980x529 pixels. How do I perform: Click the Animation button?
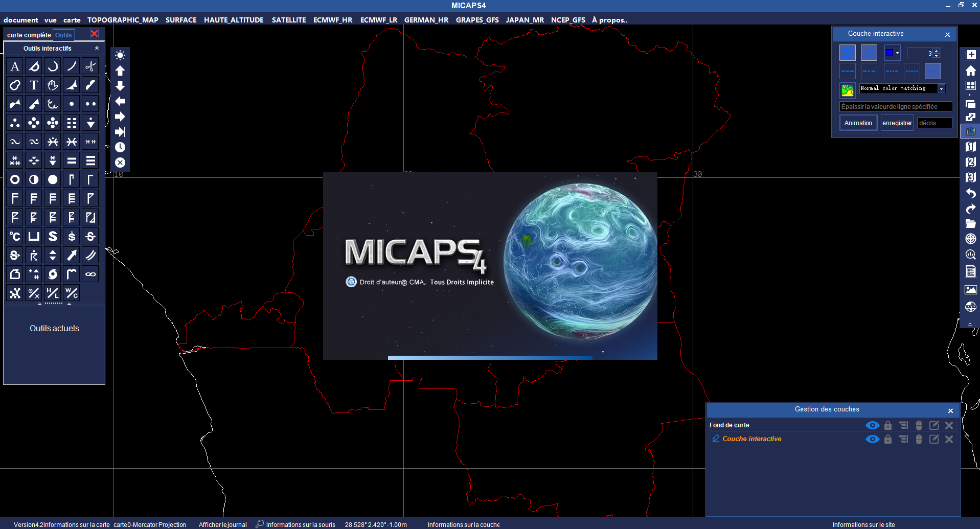(858, 123)
